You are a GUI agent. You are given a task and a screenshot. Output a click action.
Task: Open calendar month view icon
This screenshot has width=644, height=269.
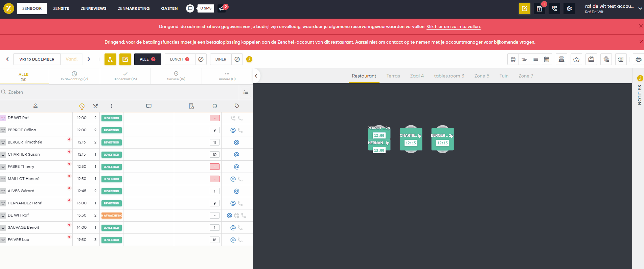(547, 59)
